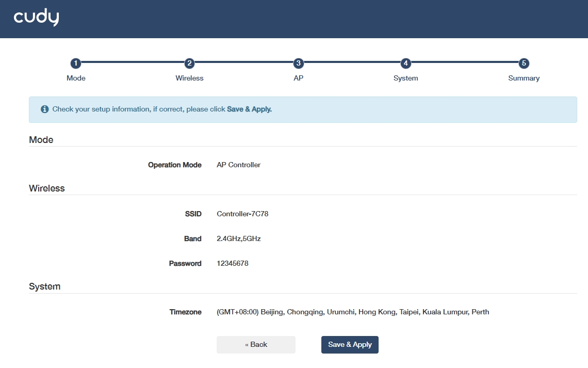Select the Wireless step label
Screen dimensions: 588x368
pyautogui.click(x=189, y=78)
